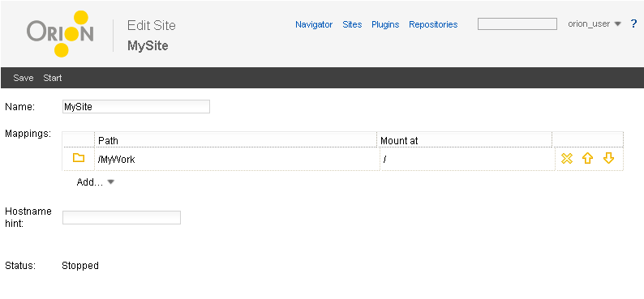This screenshot has width=644, height=299.
Task: Click the /MyWork path cell
Action: pos(237,159)
